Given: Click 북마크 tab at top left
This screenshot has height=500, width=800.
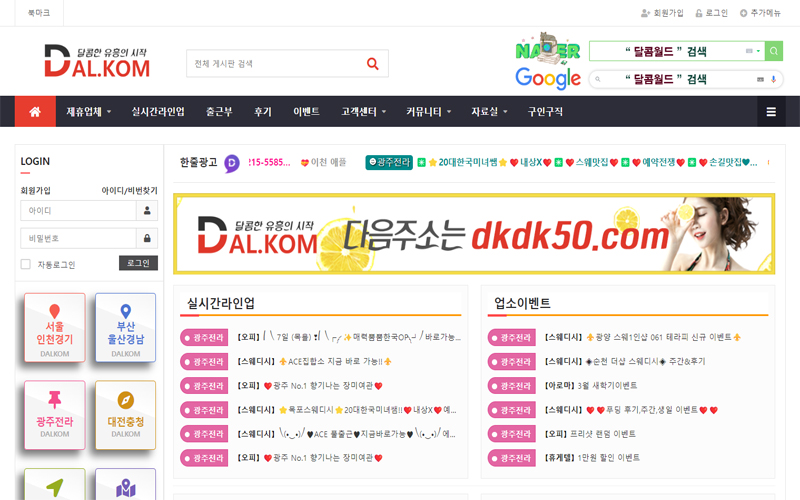Looking at the screenshot, I should click(39, 13).
